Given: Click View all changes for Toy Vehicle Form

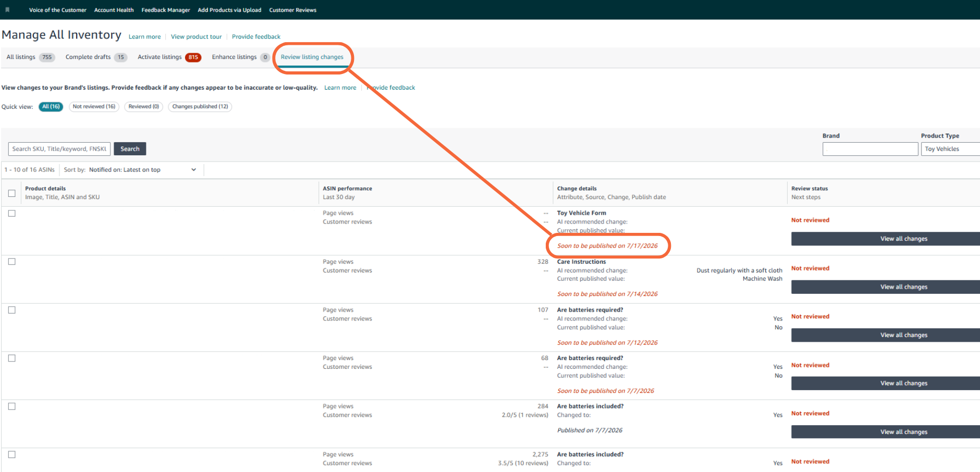Looking at the screenshot, I should click(x=886, y=239).
